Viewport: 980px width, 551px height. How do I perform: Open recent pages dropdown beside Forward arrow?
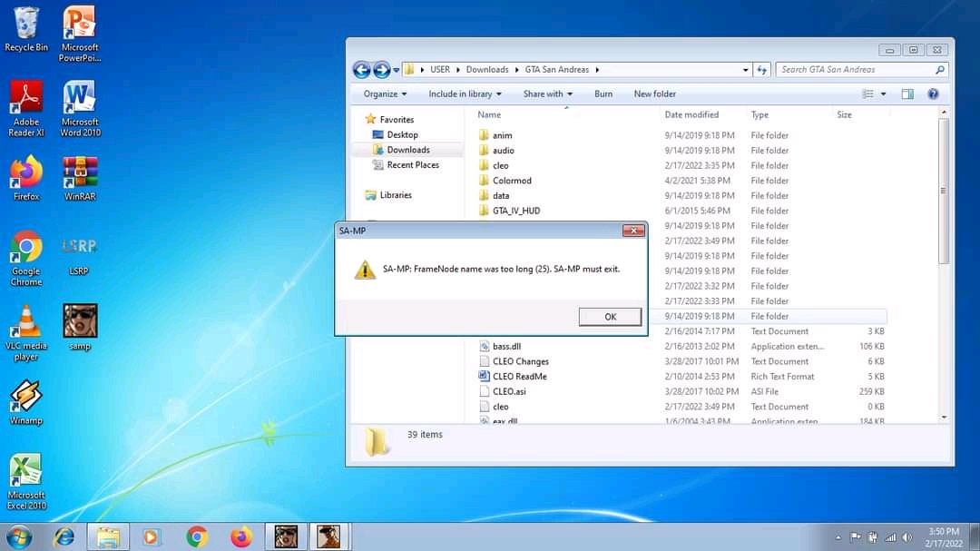(x=396, y=69)
